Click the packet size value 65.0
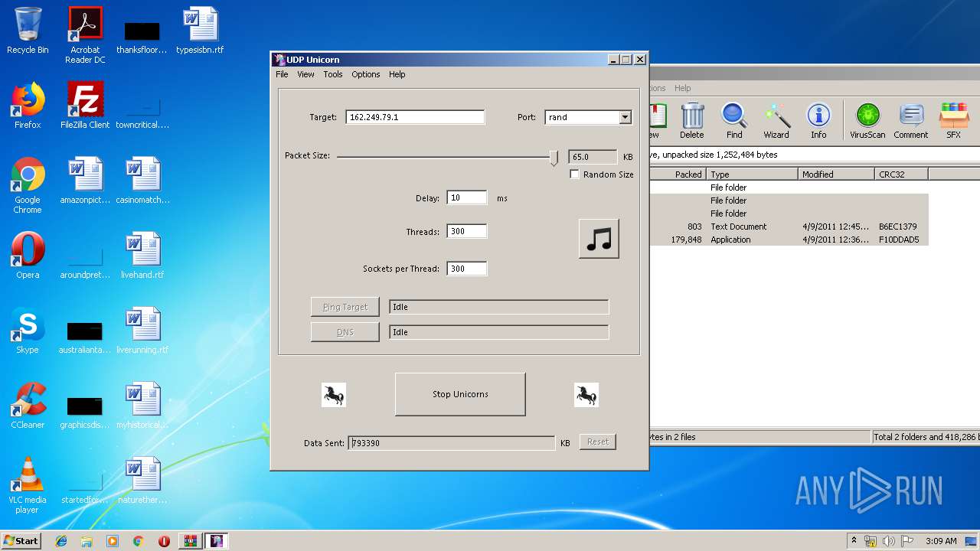Viewport: 980px width, 551px height. pyautogui.click(x=593, y=157)
